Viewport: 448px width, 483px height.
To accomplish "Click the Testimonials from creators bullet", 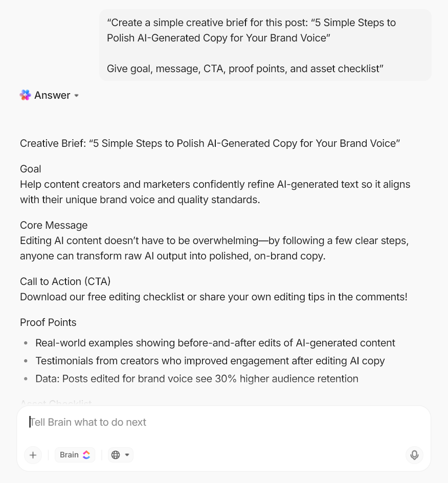I will pyautogui.click(x=210, y=361).
